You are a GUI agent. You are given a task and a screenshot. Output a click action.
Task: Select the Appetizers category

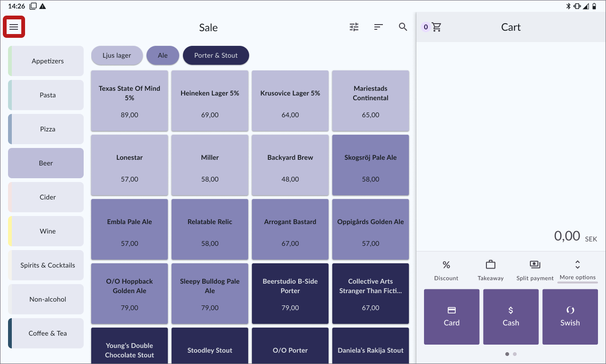(x=46, y=61)
